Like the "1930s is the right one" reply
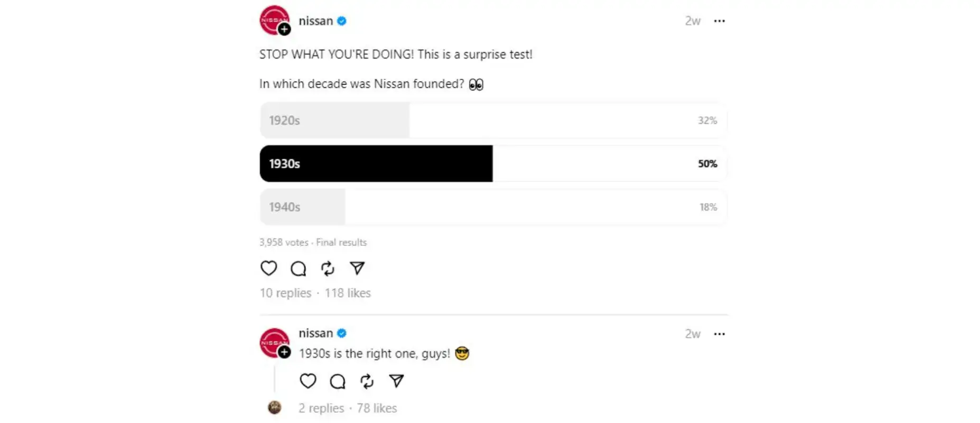Screen dimensions: 980x423 307,381
